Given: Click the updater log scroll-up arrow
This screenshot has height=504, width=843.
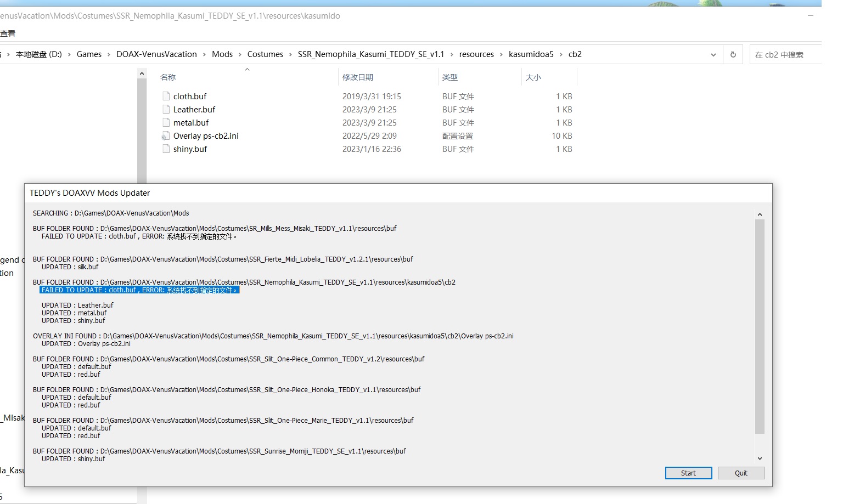Looking at the screenshot, I should [x=760, y=214].
